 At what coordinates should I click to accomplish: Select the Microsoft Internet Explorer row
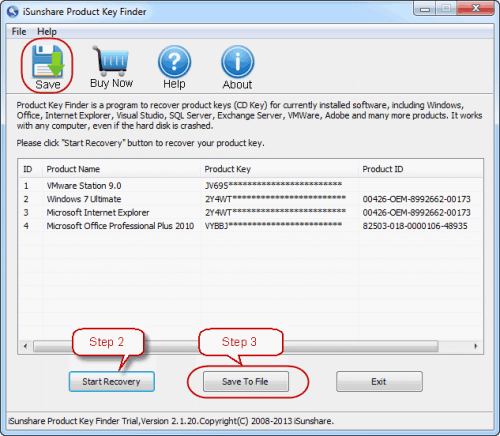point(250,212)
